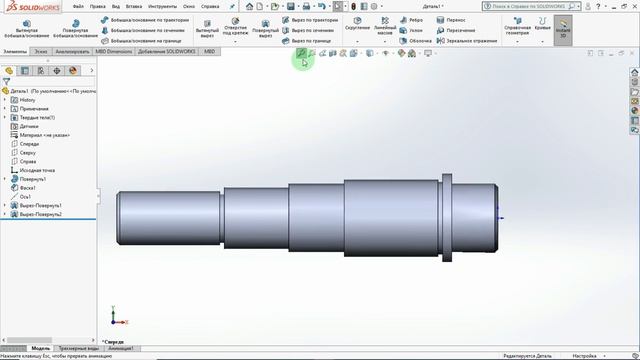Switch to the Добавления SOLIDWORKS tab
The image size is (640, 360).
click(167, 51)
